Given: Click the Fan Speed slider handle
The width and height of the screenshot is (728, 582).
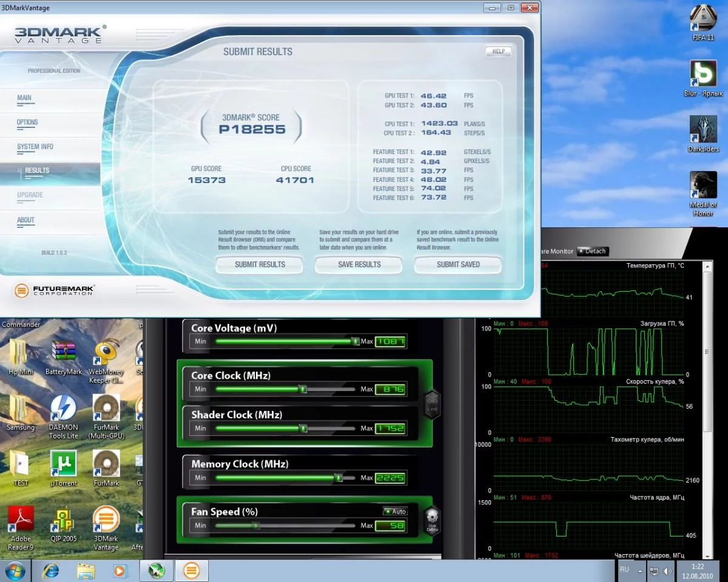Looking at the screenshot, I should pyautogui.click(x=256, y=526).
